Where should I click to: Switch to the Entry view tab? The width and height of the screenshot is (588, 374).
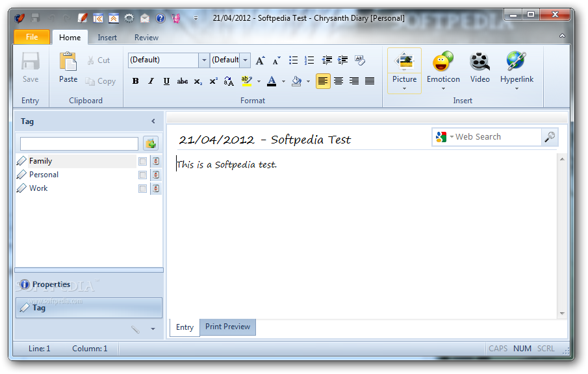point(185,327)
